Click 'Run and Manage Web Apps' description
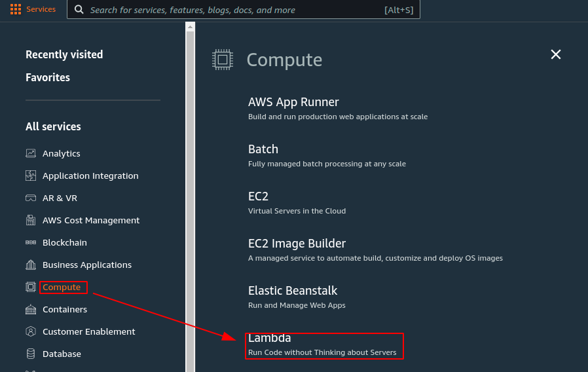588x372 pixels. click(297, 305)
